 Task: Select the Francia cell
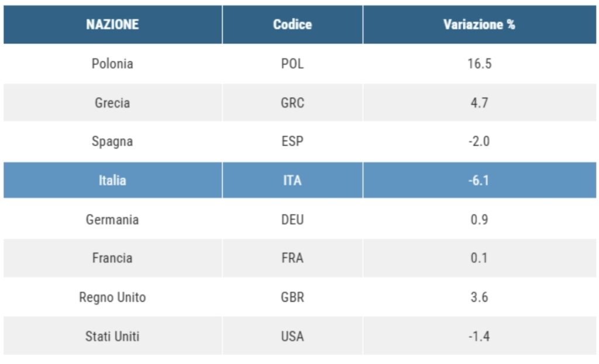click(x=113, y=258)
